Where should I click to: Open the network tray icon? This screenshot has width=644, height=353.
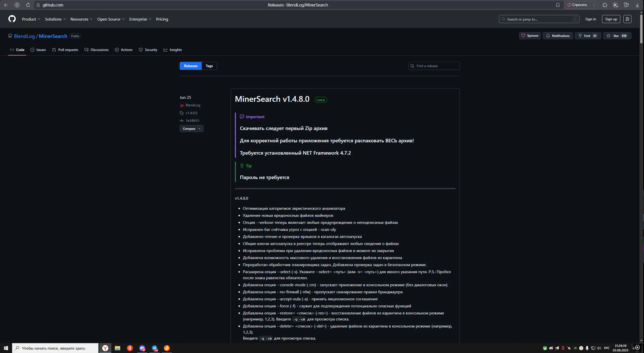[x=593, y=348]
